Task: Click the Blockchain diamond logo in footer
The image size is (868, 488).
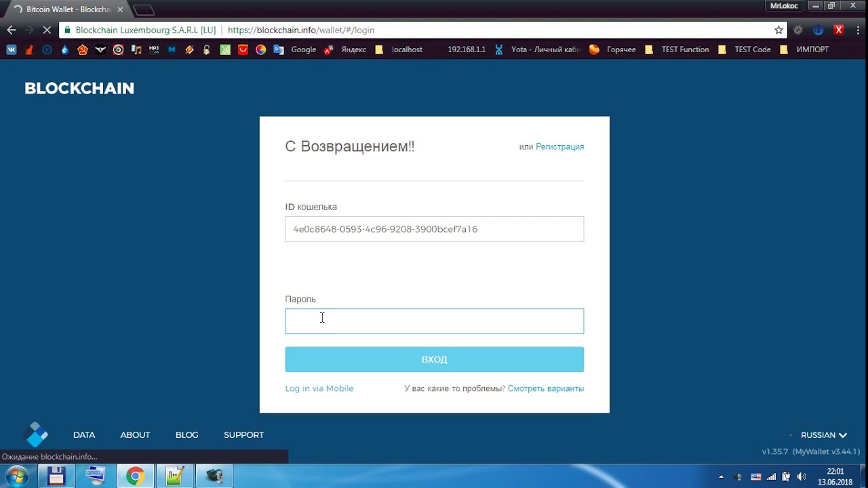Action: 35,434
